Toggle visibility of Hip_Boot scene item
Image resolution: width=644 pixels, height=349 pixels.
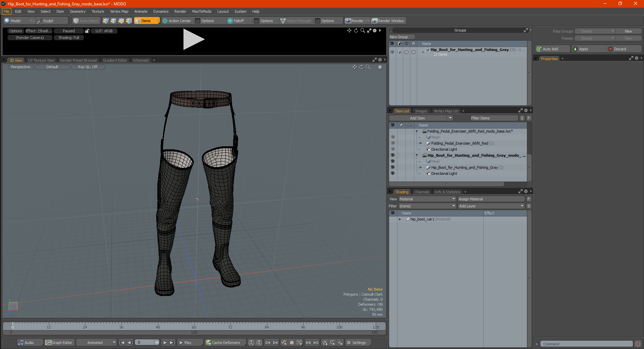tap(392, 155)
